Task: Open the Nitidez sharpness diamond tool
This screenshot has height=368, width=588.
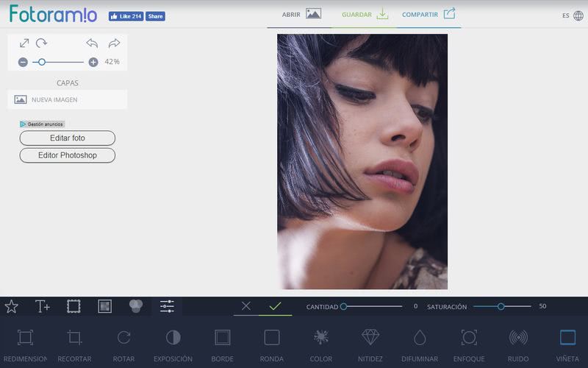Action: [x=370, y=345]
